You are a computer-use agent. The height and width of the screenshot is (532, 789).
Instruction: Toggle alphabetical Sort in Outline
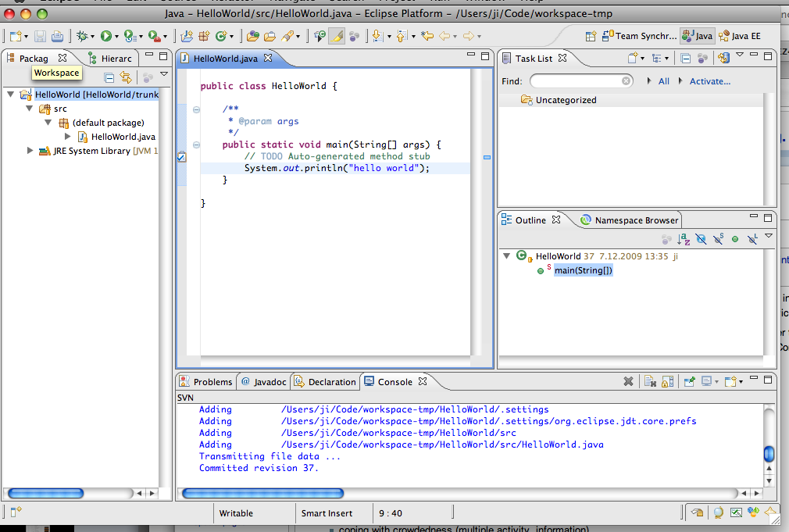point(684,239)
